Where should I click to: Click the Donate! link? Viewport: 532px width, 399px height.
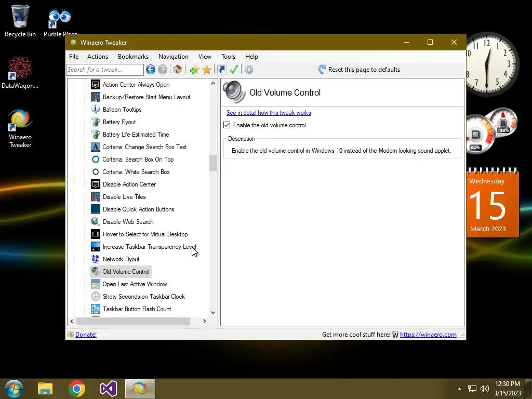[86, 335]
